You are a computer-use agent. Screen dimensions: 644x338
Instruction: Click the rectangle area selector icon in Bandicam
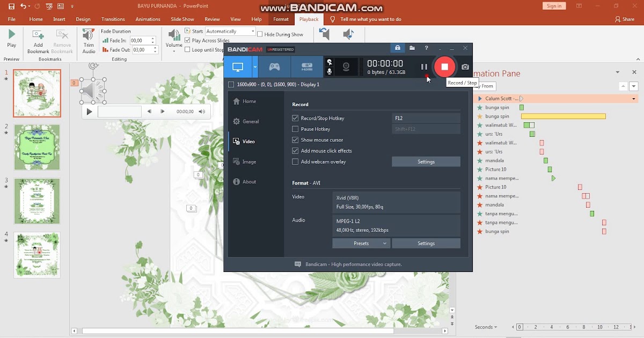click(231, 84)
